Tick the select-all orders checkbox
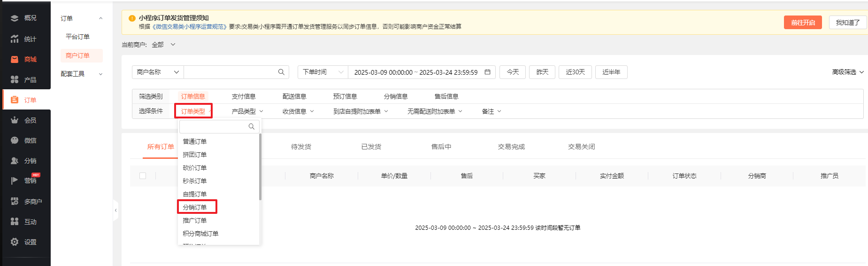The width and height of the screenshot is (868, 266). [143, 176]
